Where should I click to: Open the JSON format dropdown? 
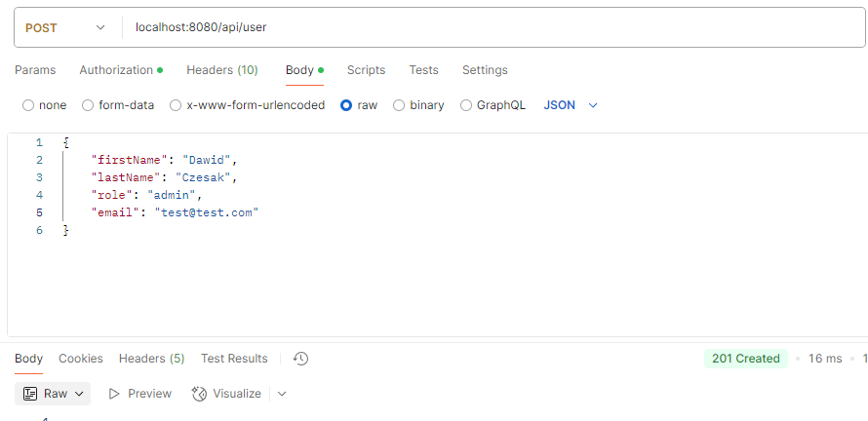coord(571,105)
